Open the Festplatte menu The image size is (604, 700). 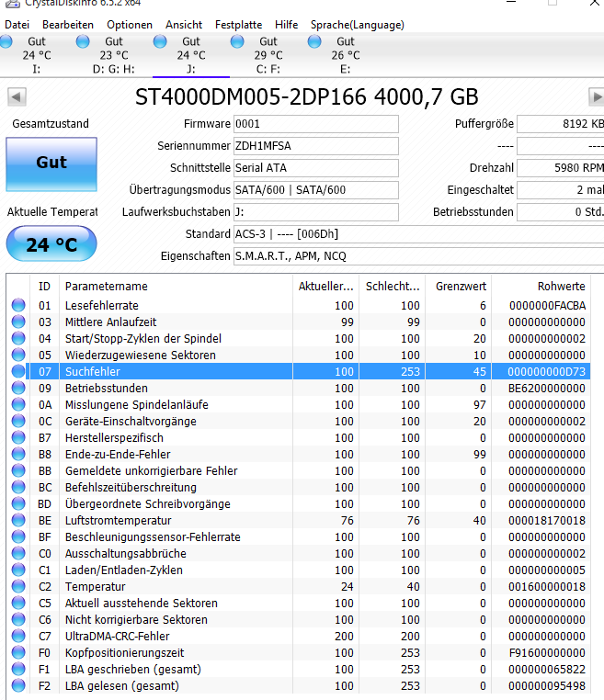[x=238, y=25]
